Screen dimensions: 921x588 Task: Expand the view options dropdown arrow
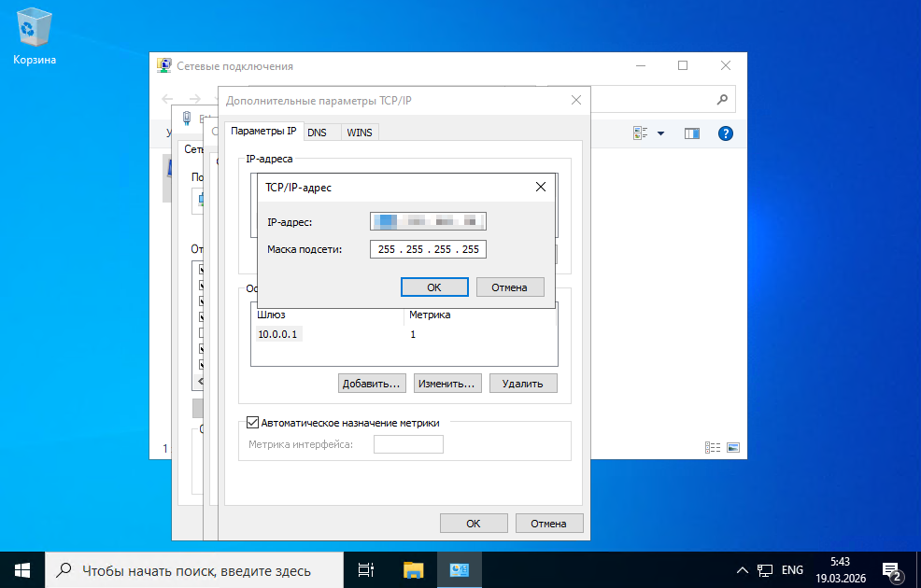tap(660, 133)
